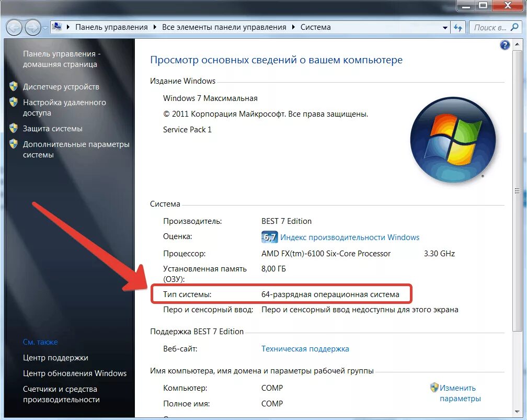527x420 pixels.
Task: Click the vertical scrollbar thumb
Action: 517,191
